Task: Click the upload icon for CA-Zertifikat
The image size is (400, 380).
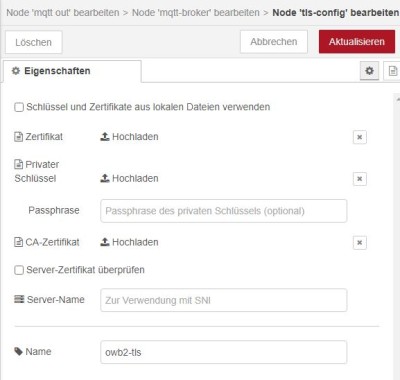Action: pos(105,242)
